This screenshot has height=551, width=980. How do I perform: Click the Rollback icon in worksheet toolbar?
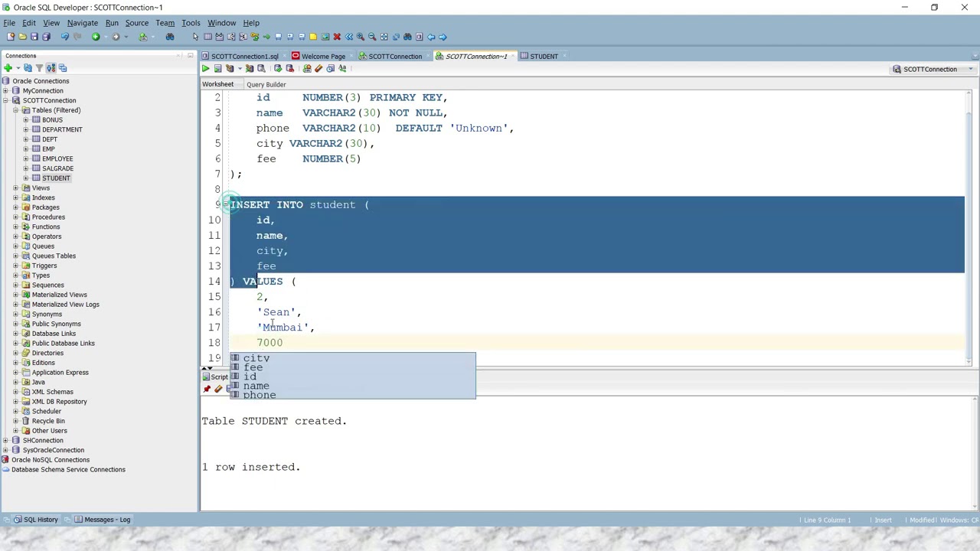[x=289, y=68]
